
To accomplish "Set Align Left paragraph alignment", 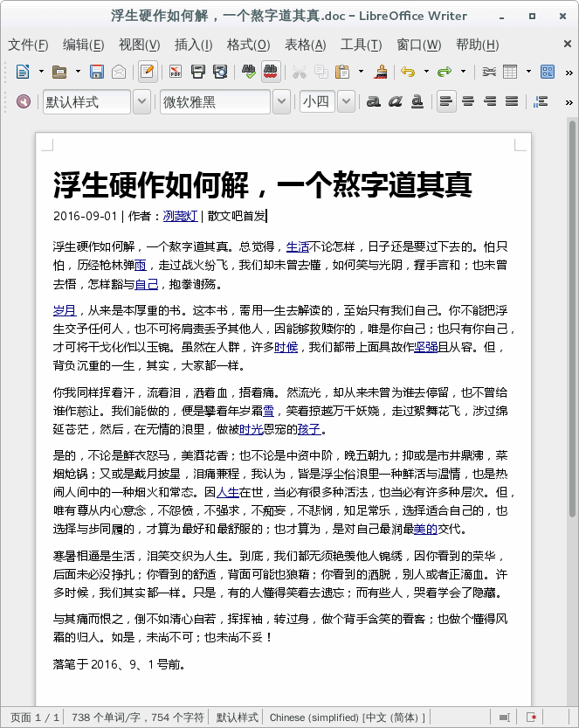I will click(x=446, y=101).
